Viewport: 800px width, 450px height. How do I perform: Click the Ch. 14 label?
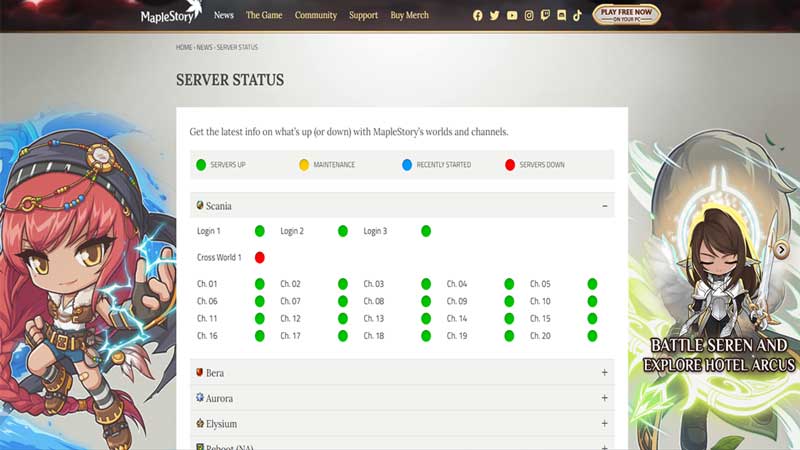pyautogui.click(x=457, y=318)
